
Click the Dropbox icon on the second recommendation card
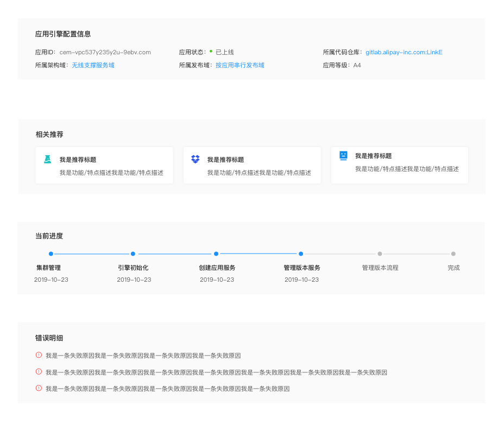[x=194, y=159]
